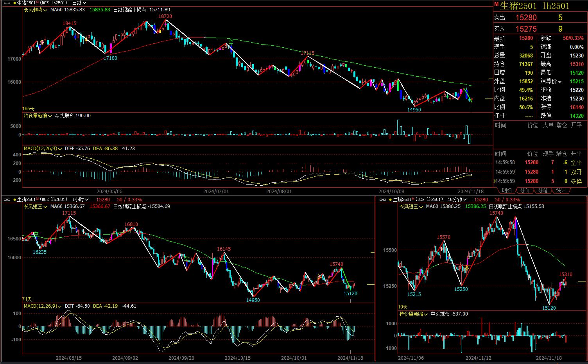Switch to the 分价 tab
Image resolution: width=588 pixels, height=364 pixels.
coord(525,190)
